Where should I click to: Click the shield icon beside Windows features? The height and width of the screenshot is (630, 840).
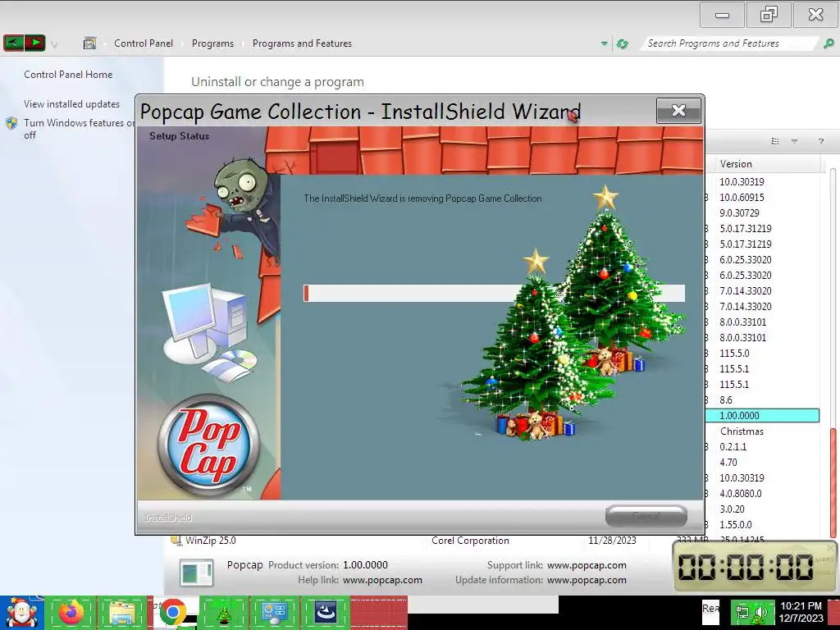pyautogui.click(x=11, y=123)
